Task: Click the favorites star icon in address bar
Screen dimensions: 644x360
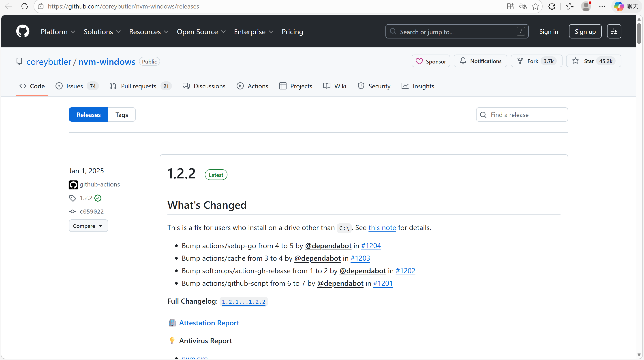Action: pyautogui.click(x=535, y=6)
